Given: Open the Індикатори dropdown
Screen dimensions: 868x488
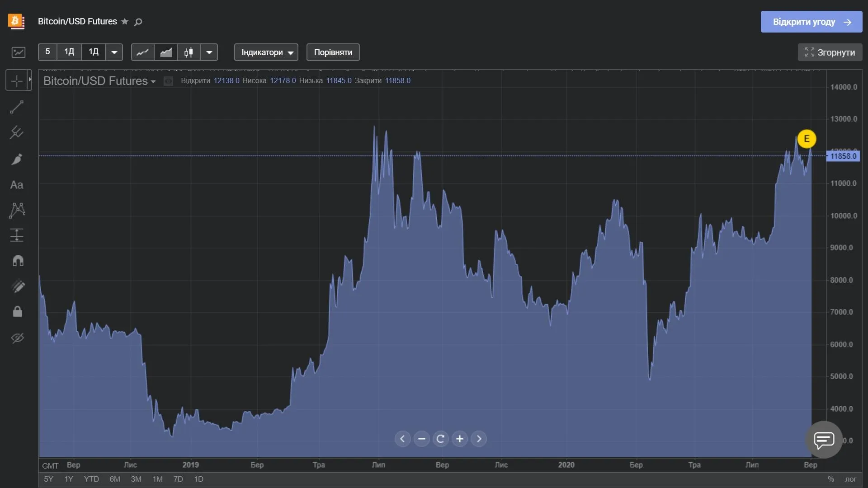Looking at the screenshot, I should tap(266, 52).
